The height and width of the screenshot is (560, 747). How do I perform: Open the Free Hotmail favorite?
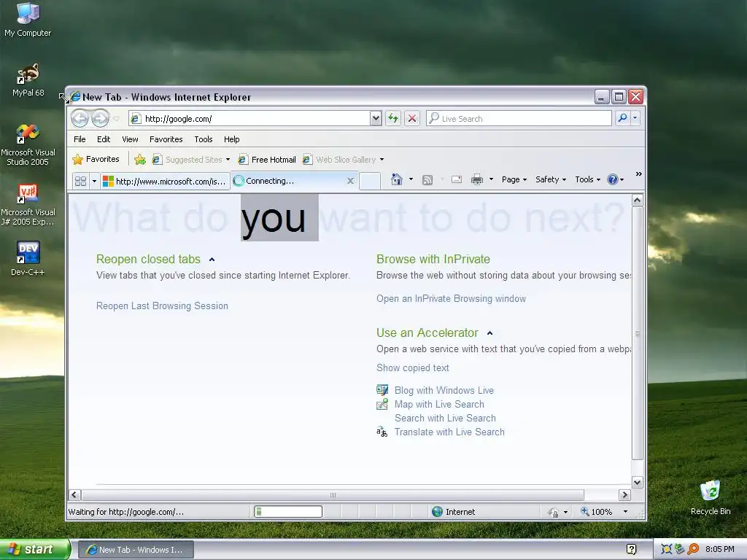coord(267,160)
